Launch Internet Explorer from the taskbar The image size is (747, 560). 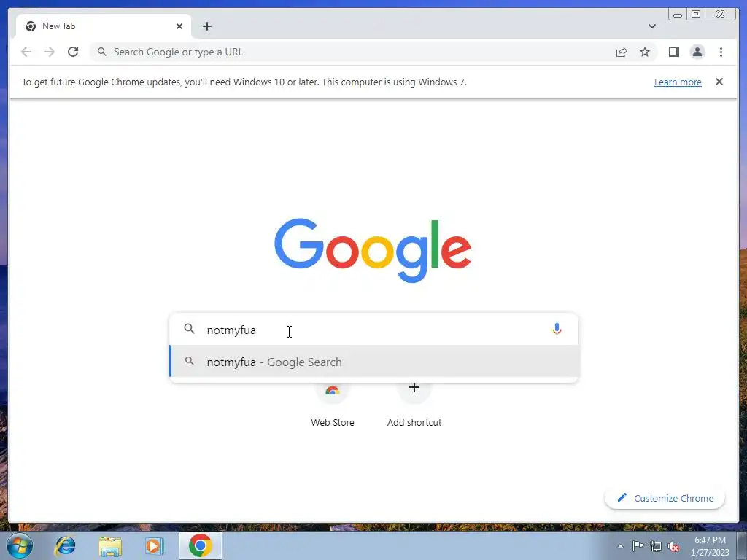[x=65, y=545]
